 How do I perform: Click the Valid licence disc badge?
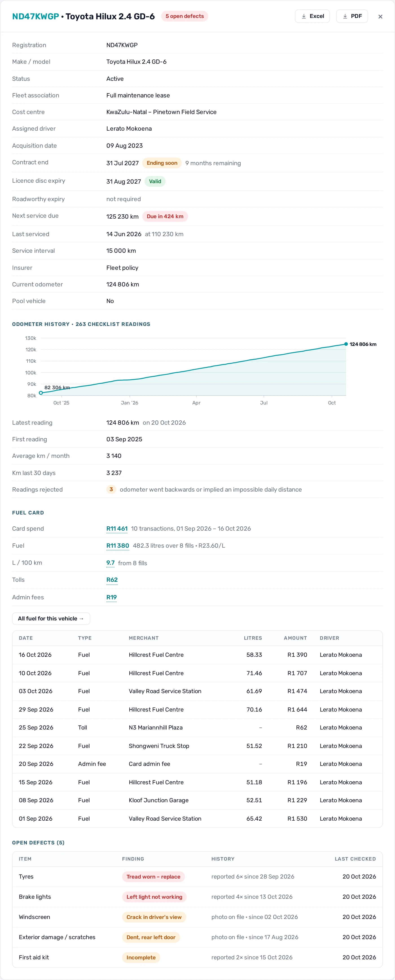(x=155, y=181)
